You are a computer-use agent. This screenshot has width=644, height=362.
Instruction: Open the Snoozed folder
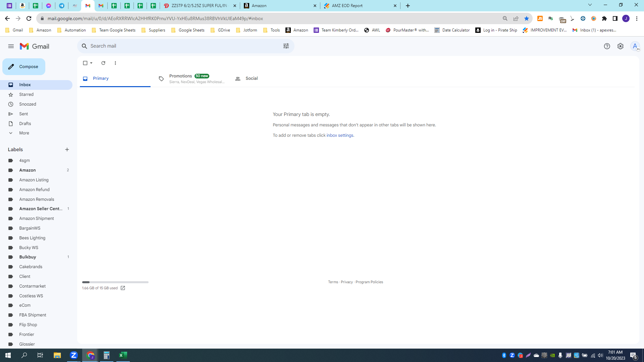pos(36,104)
